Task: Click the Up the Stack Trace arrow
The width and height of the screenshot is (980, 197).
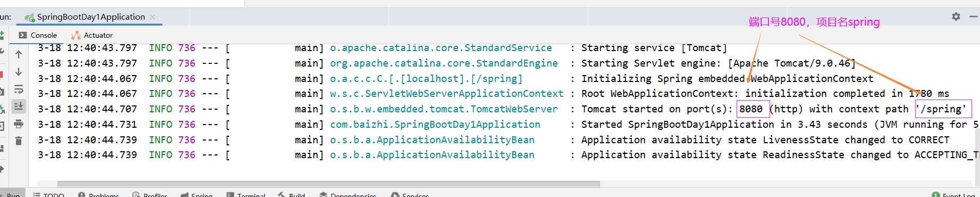Action: click(x=19, y=54)
